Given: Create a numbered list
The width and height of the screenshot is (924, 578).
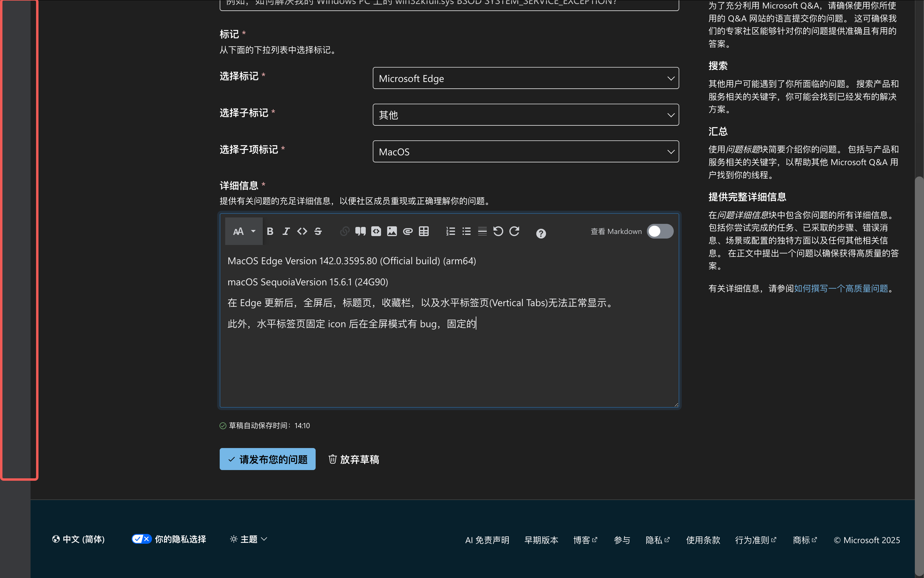Looking at the screenshot, I should click(451, 231).
